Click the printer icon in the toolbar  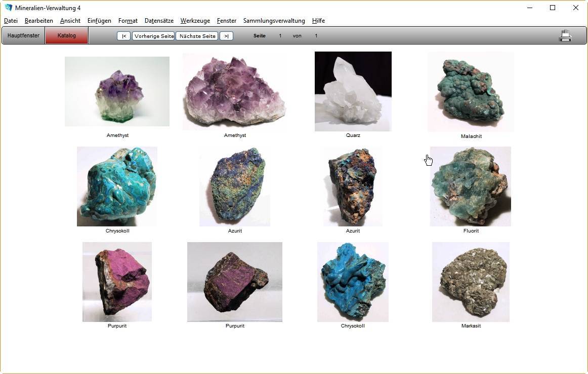point(565,36)
